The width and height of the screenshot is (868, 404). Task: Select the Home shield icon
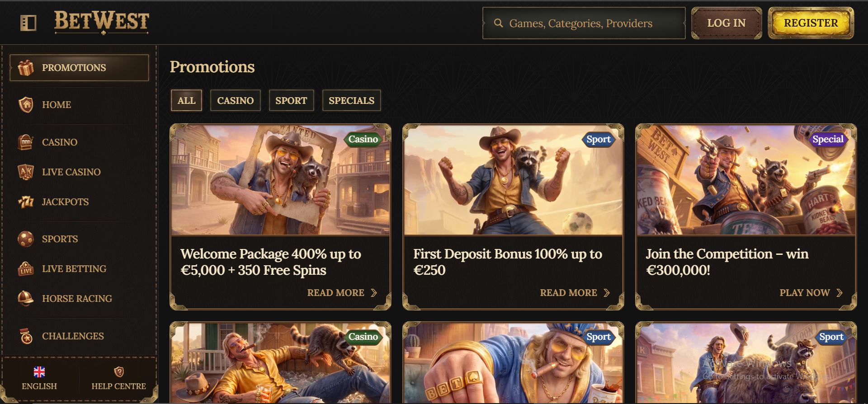[26, 105]
